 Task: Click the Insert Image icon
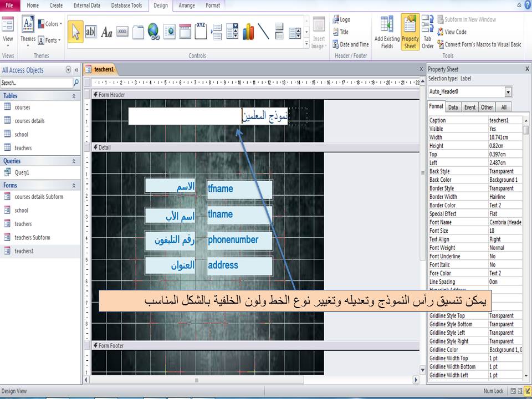click(319, 32)
